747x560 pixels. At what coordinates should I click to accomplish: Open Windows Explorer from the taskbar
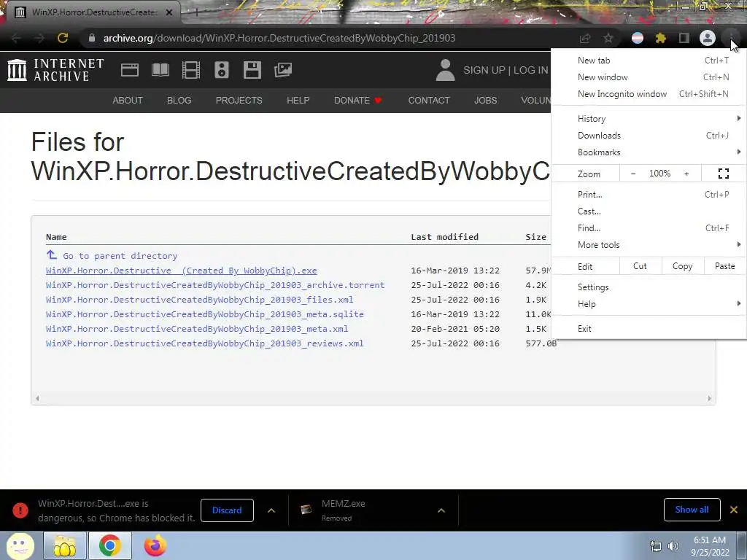coord(65,545)
